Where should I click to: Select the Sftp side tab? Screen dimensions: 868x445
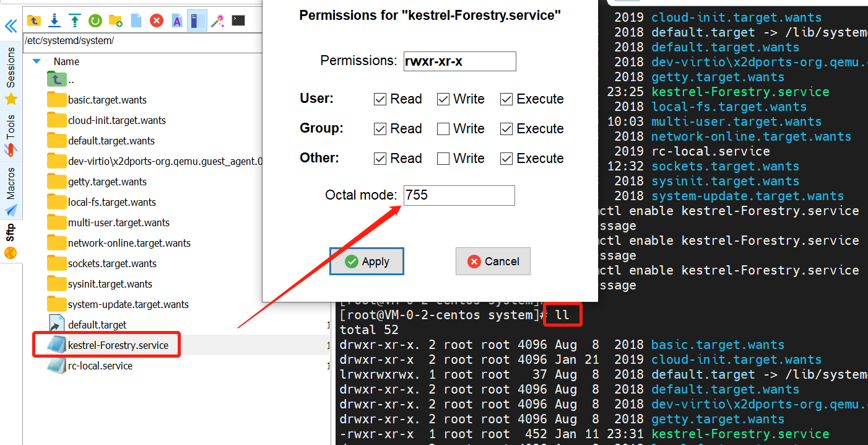click(11, 242)
